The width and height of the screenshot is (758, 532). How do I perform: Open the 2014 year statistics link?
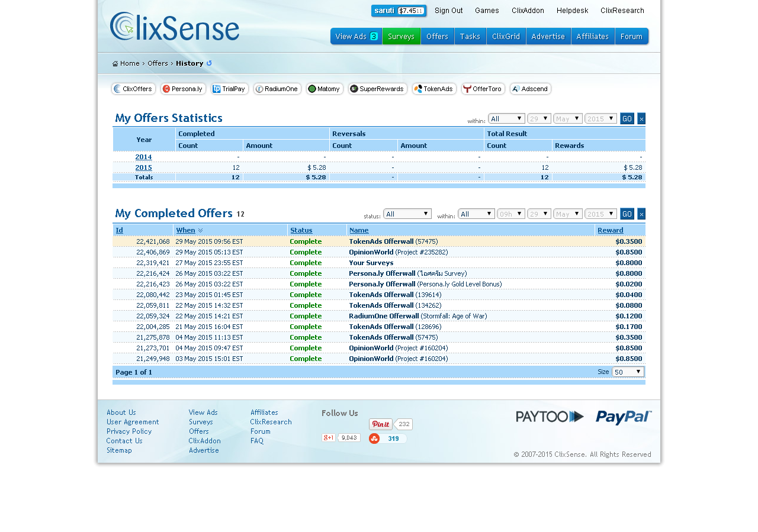(143, 157)
